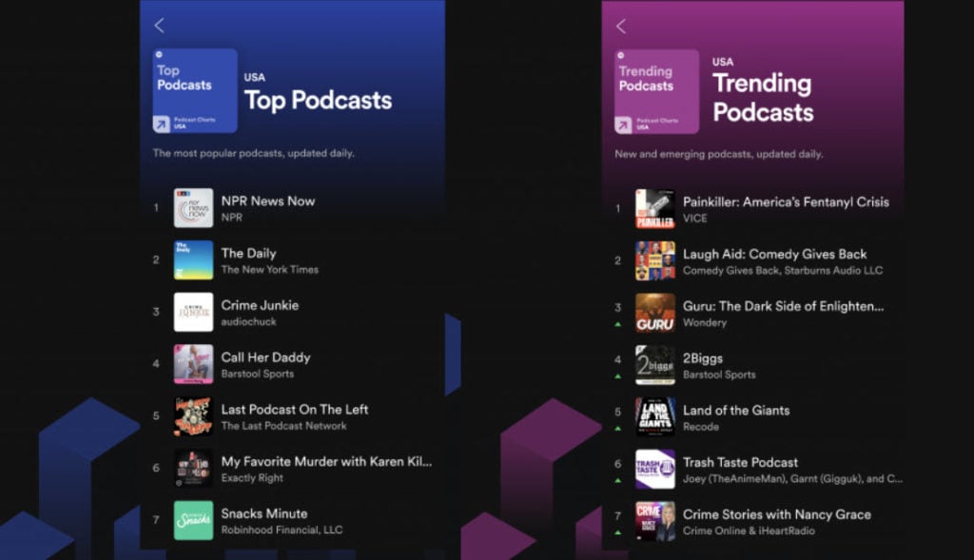
Task: Go back from the Top Podcasts chart
Action: 159,26
